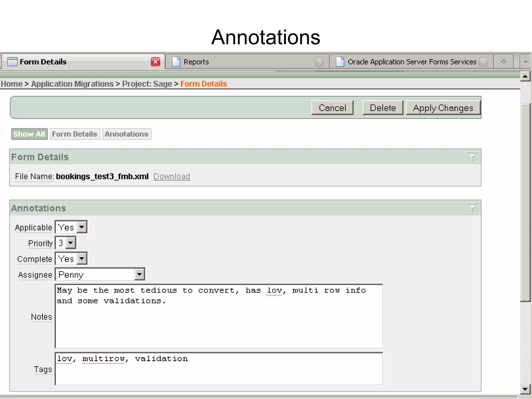Screen dimensions: 532x399
Task: Click top arrow icon in Annotations header
Action: (472, 208)
